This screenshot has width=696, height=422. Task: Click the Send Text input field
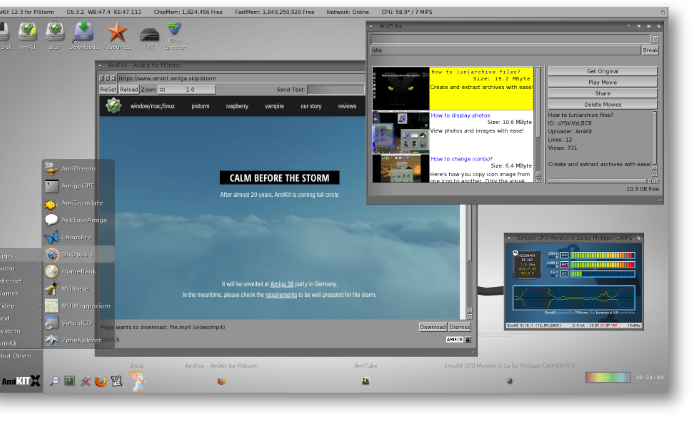pyautogui.click(x=336, y=90)
